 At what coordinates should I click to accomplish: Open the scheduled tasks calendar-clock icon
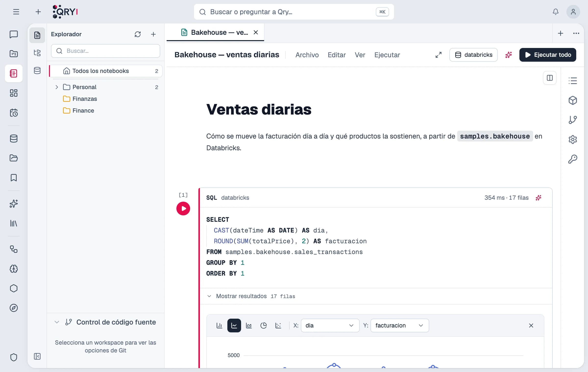[14, 113]
